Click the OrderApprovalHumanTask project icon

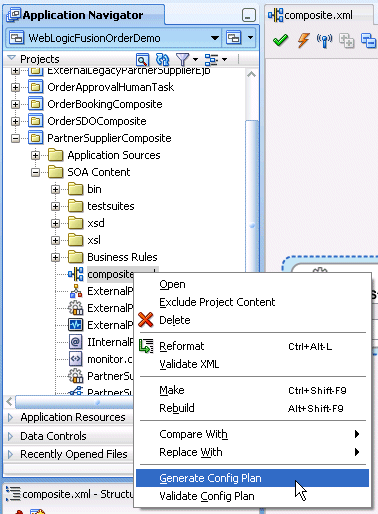pyautogui.click(x=35, y=87)
